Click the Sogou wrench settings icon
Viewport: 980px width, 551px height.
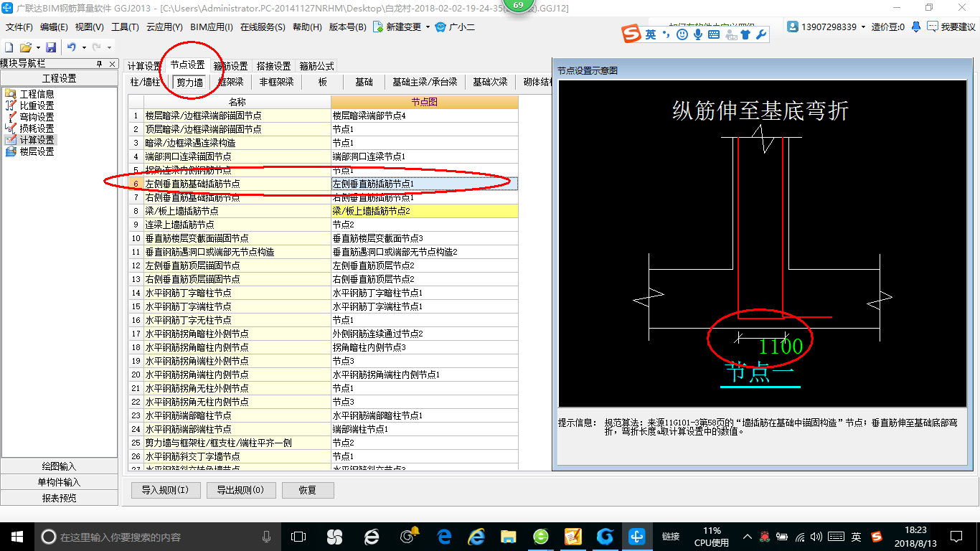tap(761, 34)
